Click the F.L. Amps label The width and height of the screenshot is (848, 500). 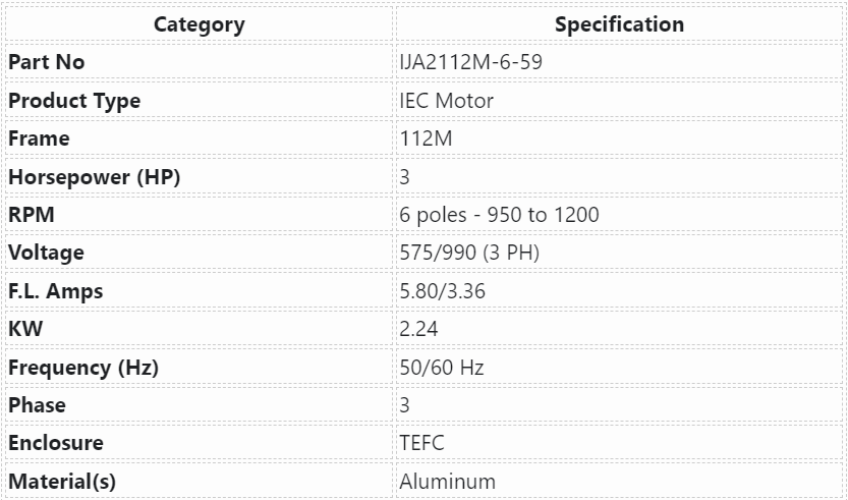pos(56,291)
